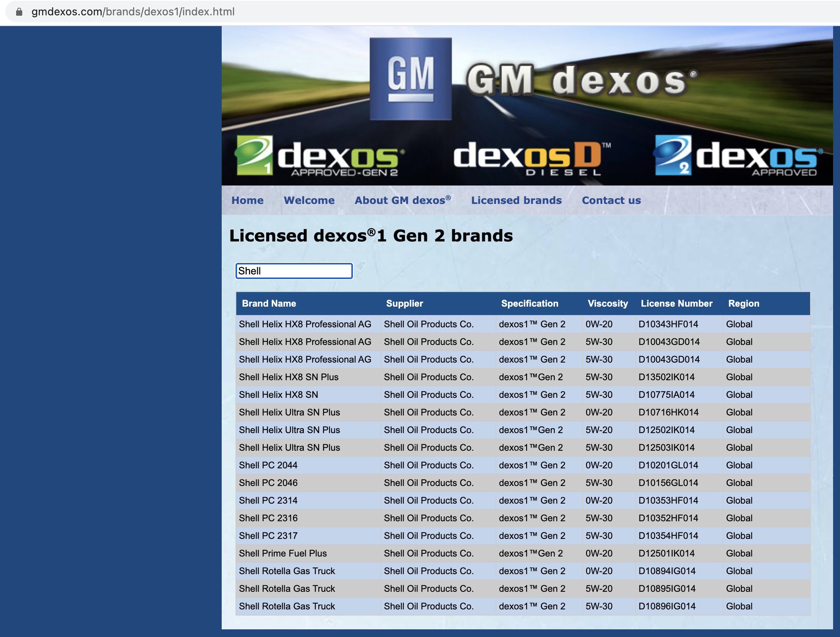
Task: Click the GM logo in banner
Action: pos(410,79)
